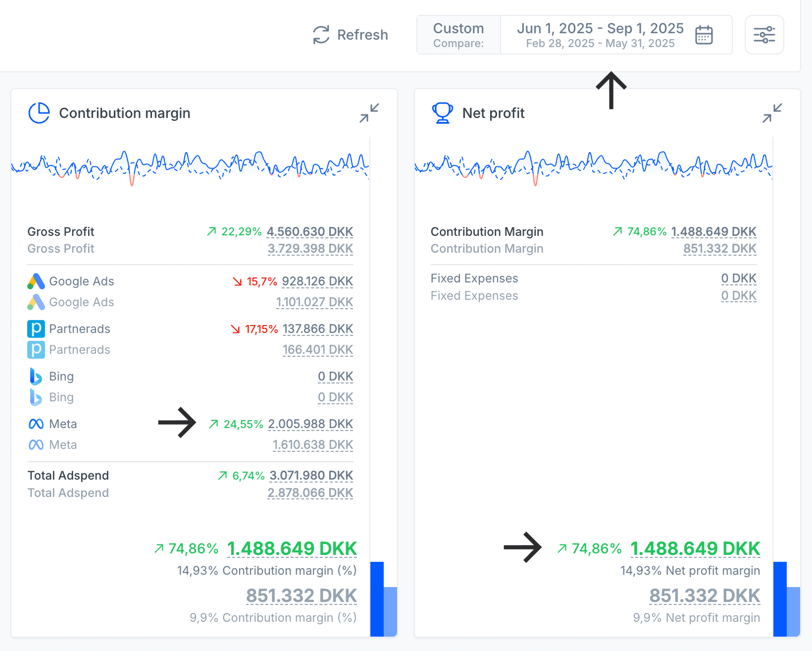
Task: Click Net profit total 1.488.649 DKK
Action: point(695,549)
